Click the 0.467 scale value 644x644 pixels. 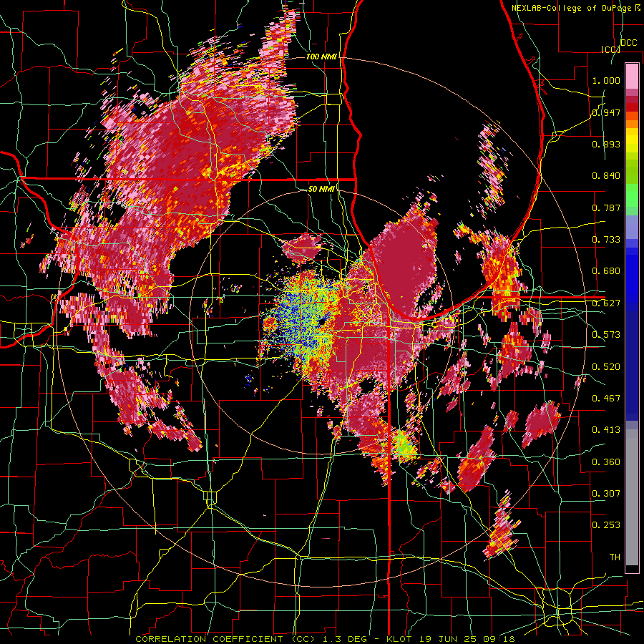(606, 399)
